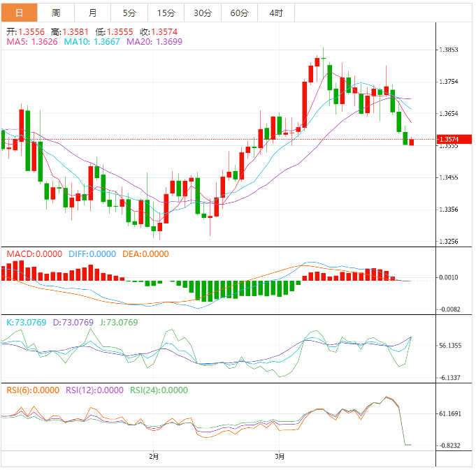Choose the 30分 timeframe tab
This screenshot has width=476, height=470.
(202, 13)
